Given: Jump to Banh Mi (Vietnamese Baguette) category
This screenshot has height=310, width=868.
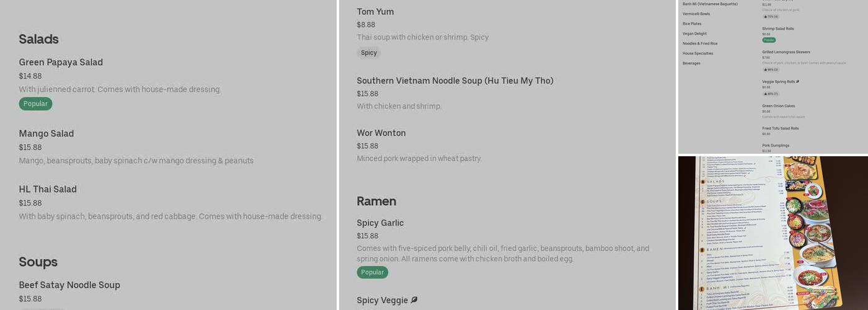Looking at the screenshot, I should (710, 4).
